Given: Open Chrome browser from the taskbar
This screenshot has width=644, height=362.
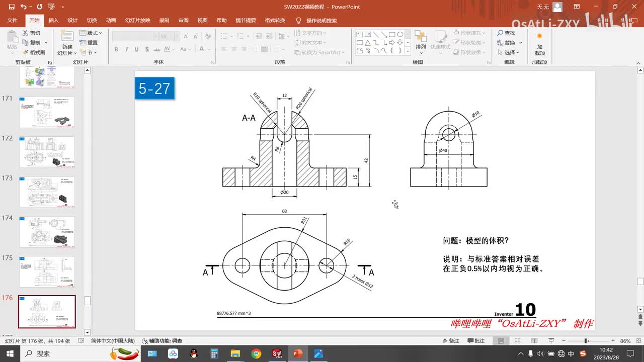Looking at the screenshot, I should coord(256,353).
